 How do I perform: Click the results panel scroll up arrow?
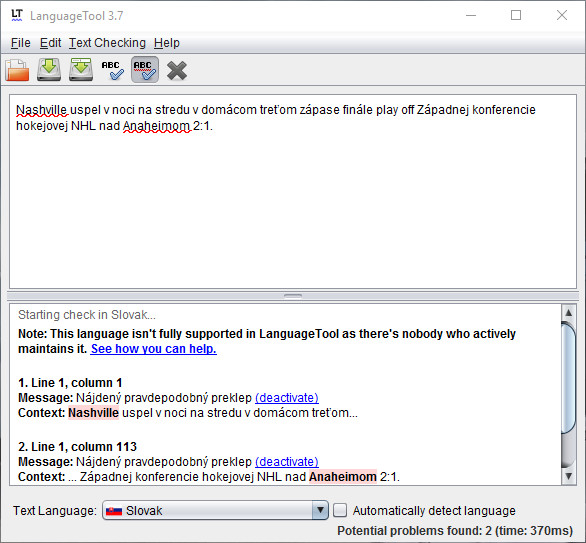pos(568,312)
